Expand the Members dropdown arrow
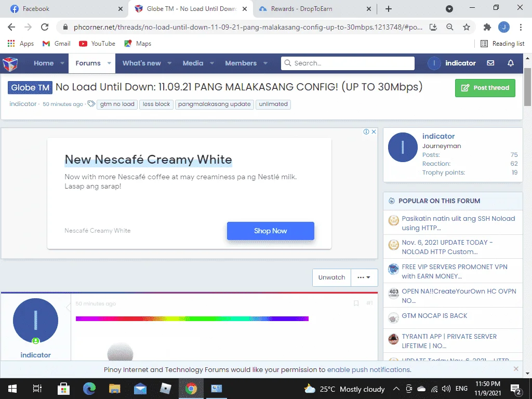Screen dimensions: 532x399 (x=265, y=63)
